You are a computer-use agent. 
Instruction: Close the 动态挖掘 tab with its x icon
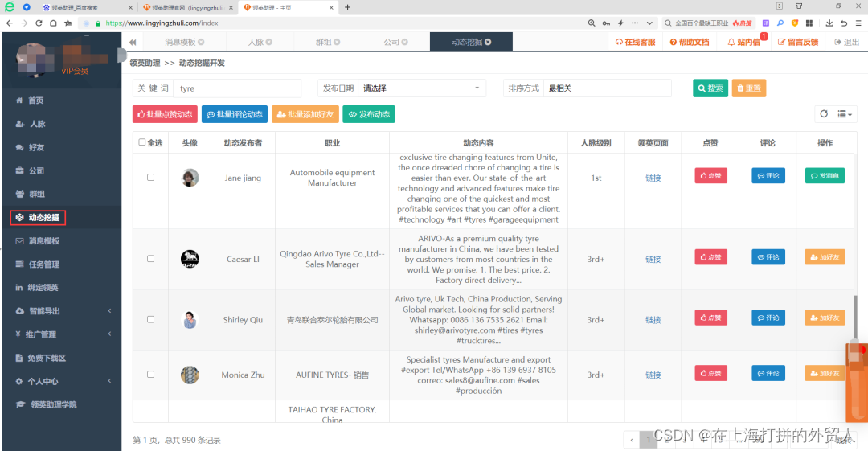point(488,42)
